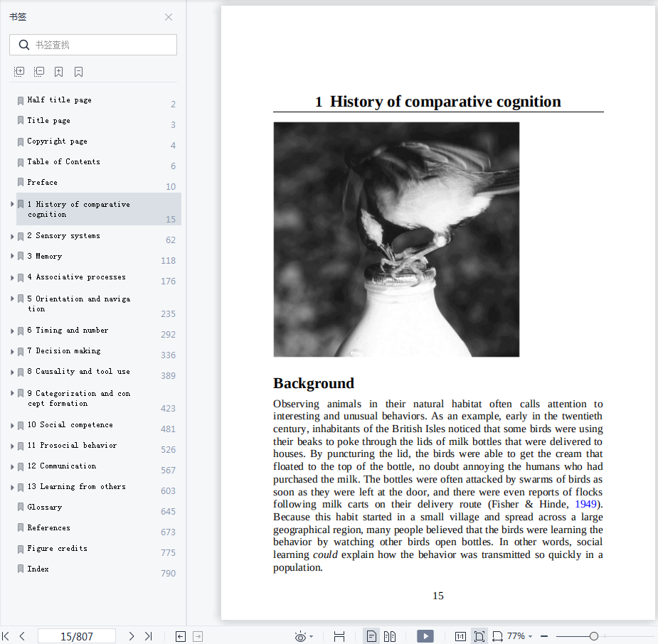The width and height of the screenshot is (658, 644).
Task: Expand 12 Communication chapter
Action: click(12, 466)
